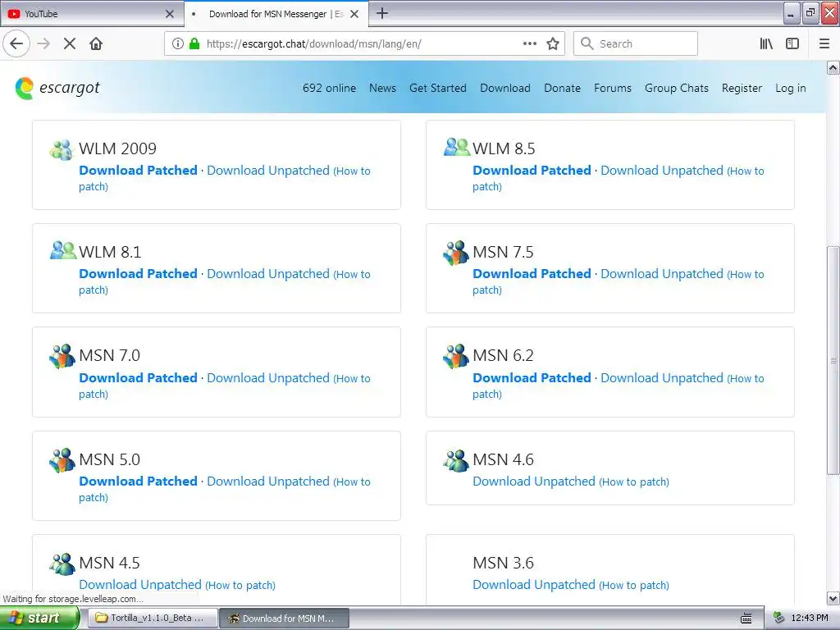
Task: Click the WLM 8.5 messenger icon
Action: click(457, 147)
